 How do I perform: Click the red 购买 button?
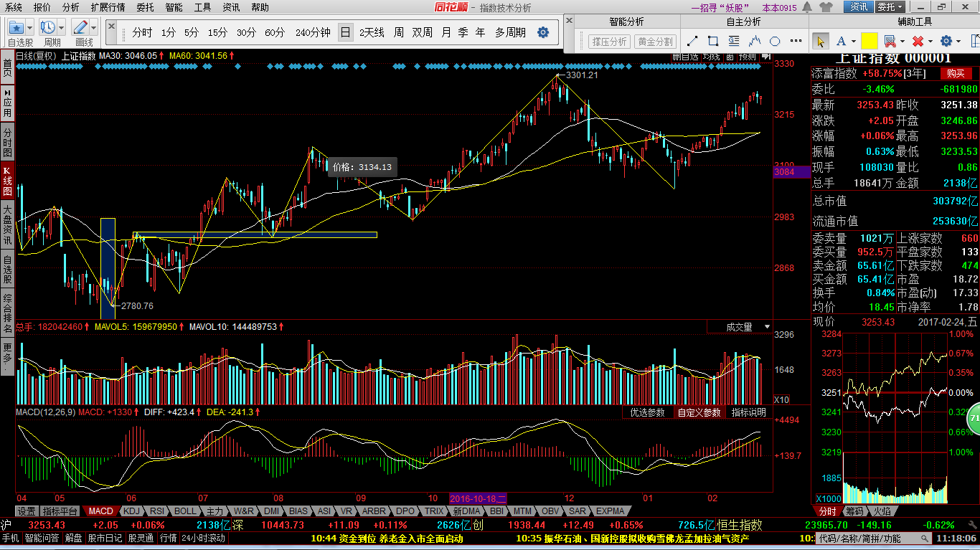[x=956, y=73]
